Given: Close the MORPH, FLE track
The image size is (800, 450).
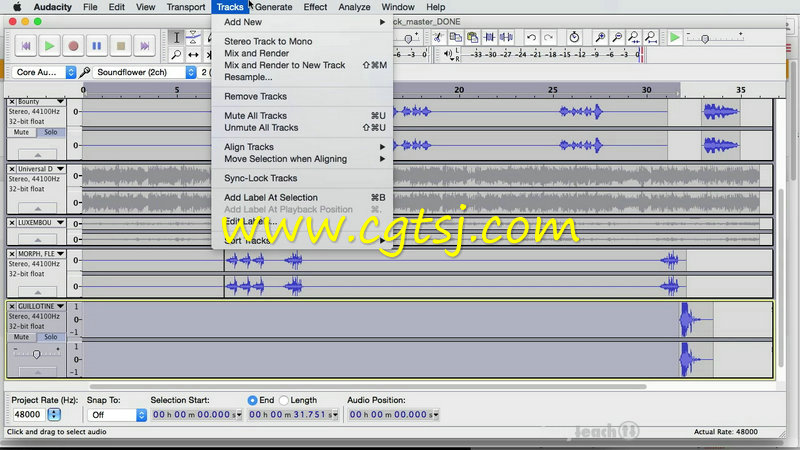Looking at the screenshot, I should click(12, 254).
